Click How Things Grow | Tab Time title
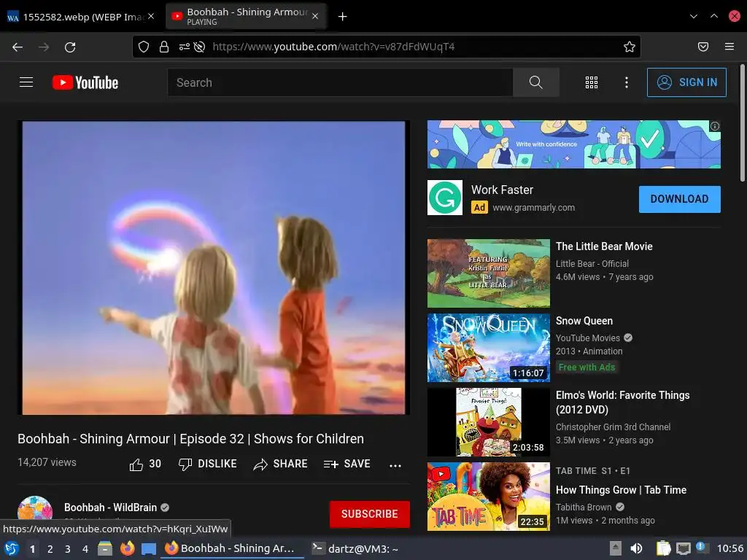Image resolution: width=747 pixels, height=560 pixels. [x=621, y=490]
